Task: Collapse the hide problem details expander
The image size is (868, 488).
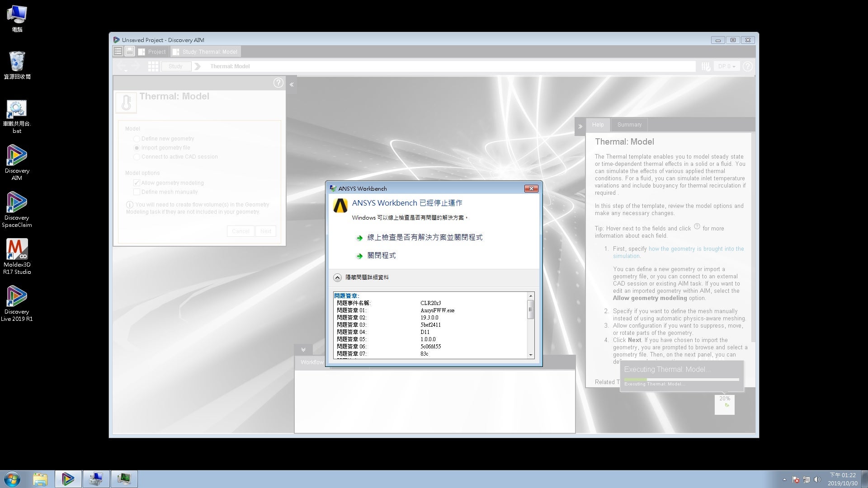Action: click(337, 277)
